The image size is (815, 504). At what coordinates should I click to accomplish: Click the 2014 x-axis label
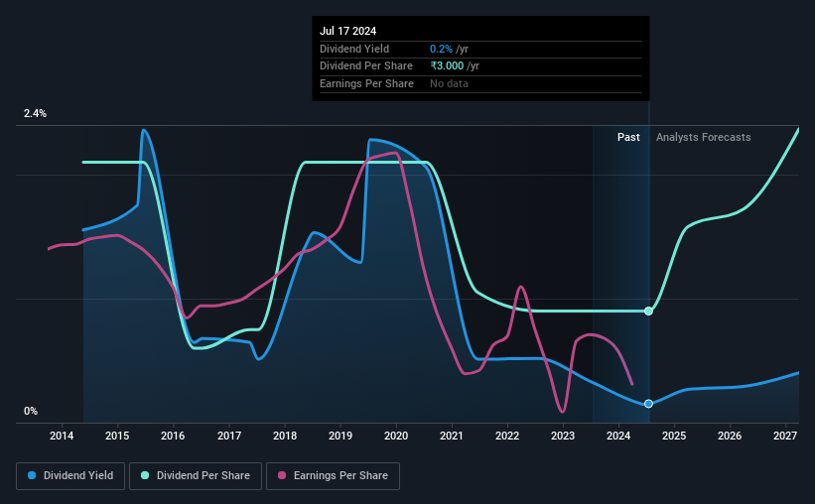pyautogui.click(x=62, y=436)
